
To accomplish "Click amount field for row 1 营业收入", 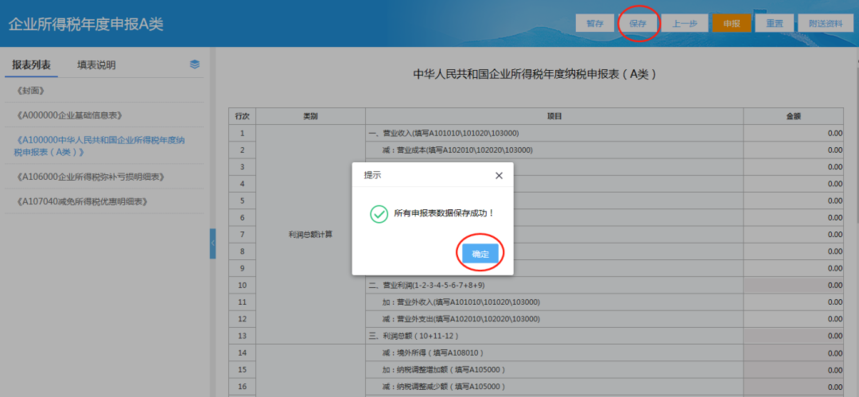I will click(x=793, y=133).
